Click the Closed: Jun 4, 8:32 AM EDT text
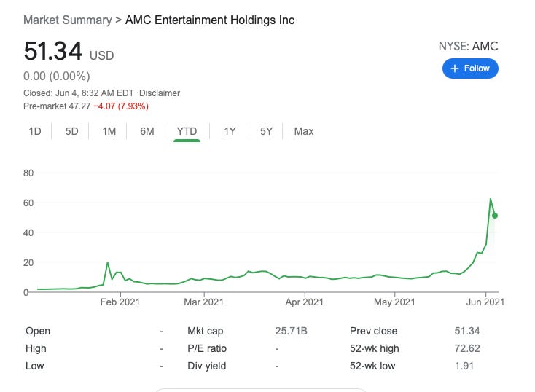Screen dimensions: 535x392 [79, 93]
